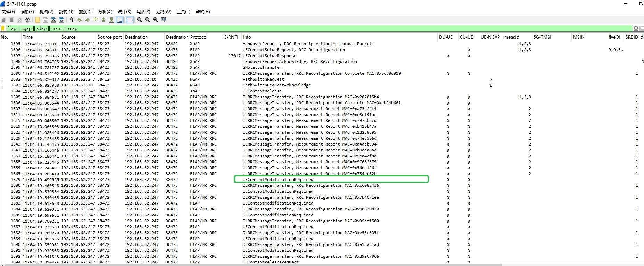The image size is (644, 266).
Task: Open the display filter bookmark dropdown
Action: click(3, 28)
